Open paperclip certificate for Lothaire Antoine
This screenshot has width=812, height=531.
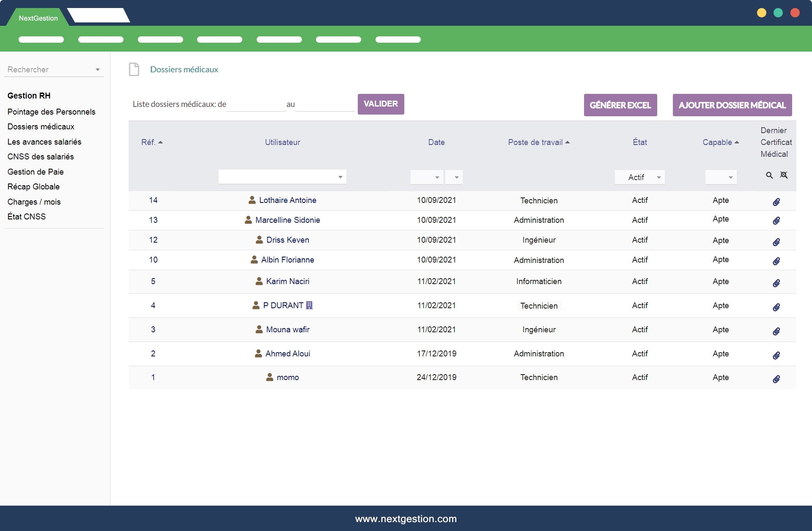(x=776, y=202)
